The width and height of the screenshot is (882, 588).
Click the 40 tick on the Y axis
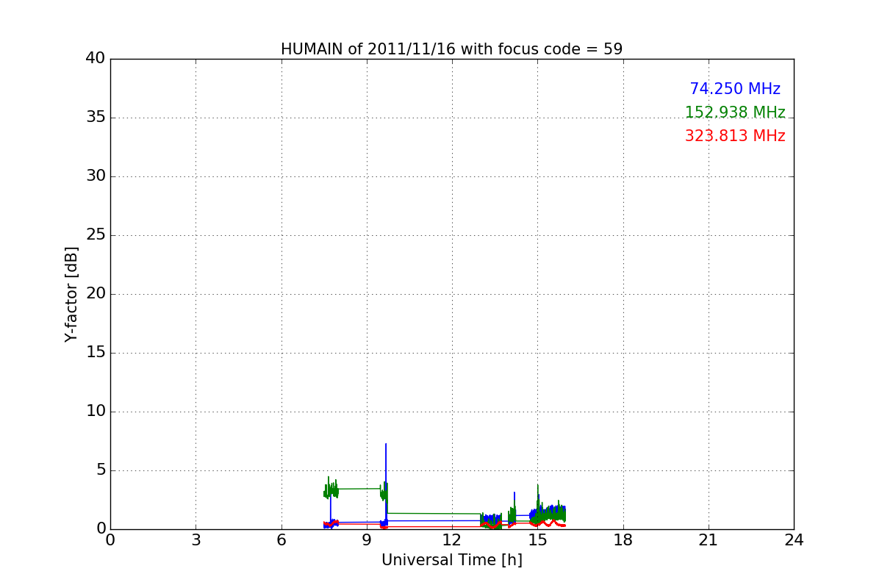point(95,59)
